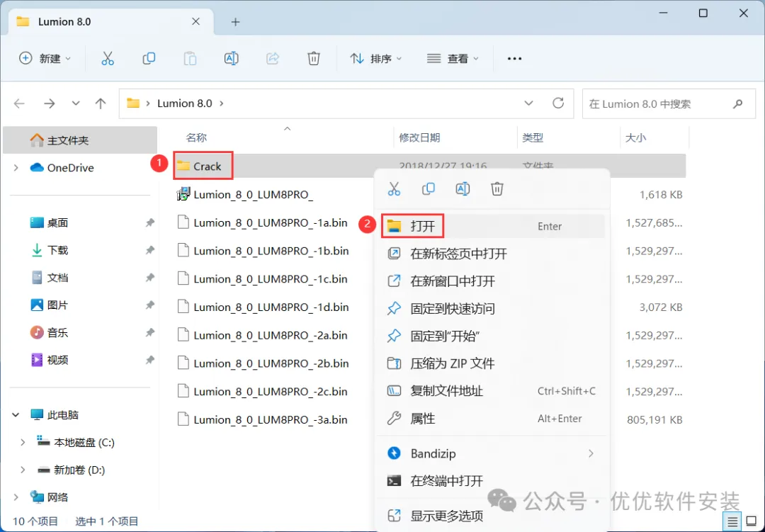Click the file icon of Lumion_8_0_LUM8PRO_-1a.bin

[x=183, y=222]
